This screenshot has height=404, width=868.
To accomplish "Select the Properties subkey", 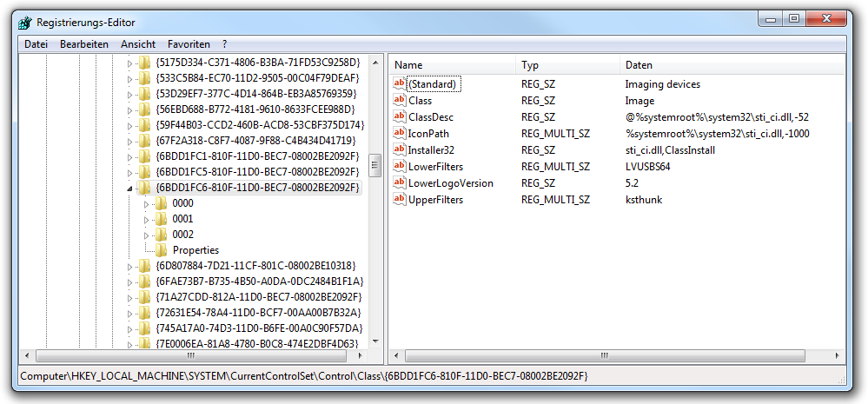I will point(195,250).
